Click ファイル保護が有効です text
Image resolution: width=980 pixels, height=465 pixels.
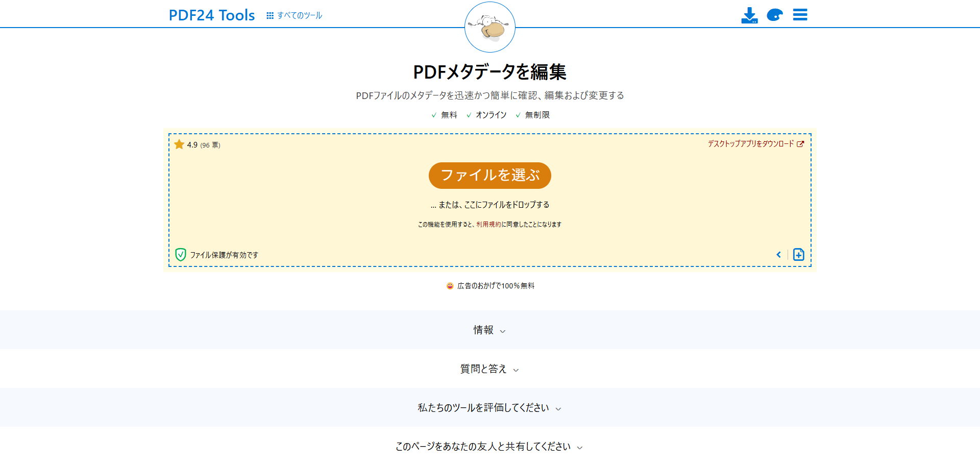point(224,255)
